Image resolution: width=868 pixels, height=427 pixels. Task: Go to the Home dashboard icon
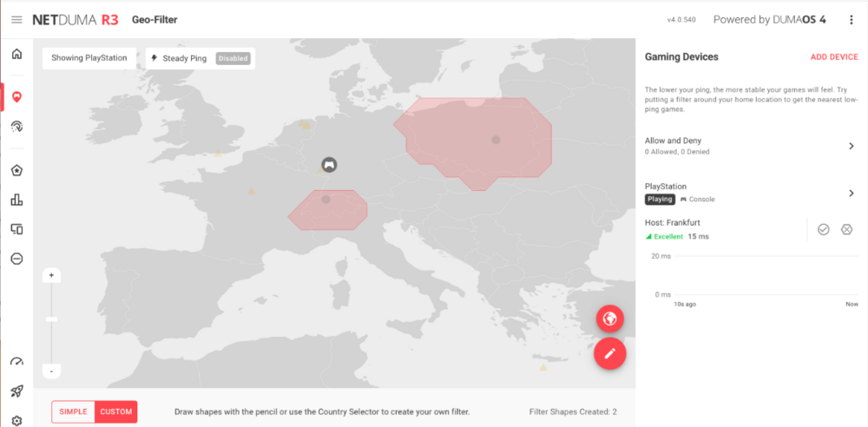16,54
